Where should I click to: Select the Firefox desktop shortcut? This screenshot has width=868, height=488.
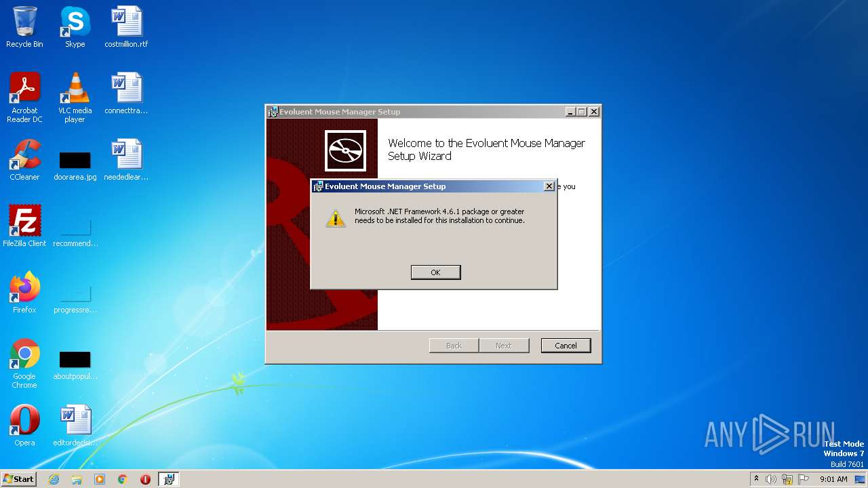(x=24, y=293)
